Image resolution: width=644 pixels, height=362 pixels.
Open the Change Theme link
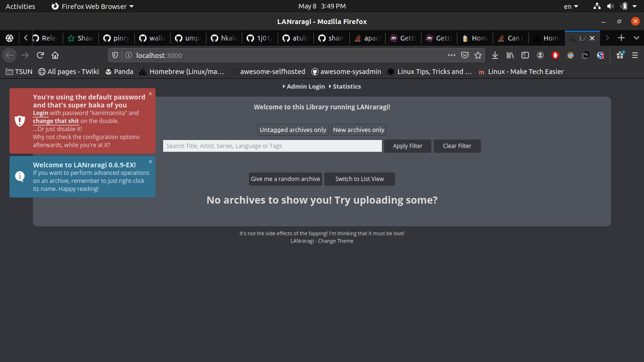[336, 241]
